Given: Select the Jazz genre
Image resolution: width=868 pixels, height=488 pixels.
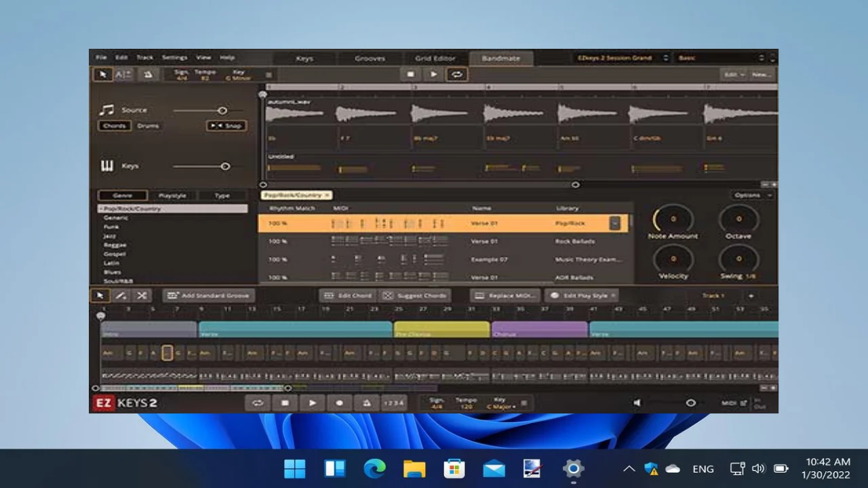Looking at the screenshot, I should [109, 236].
